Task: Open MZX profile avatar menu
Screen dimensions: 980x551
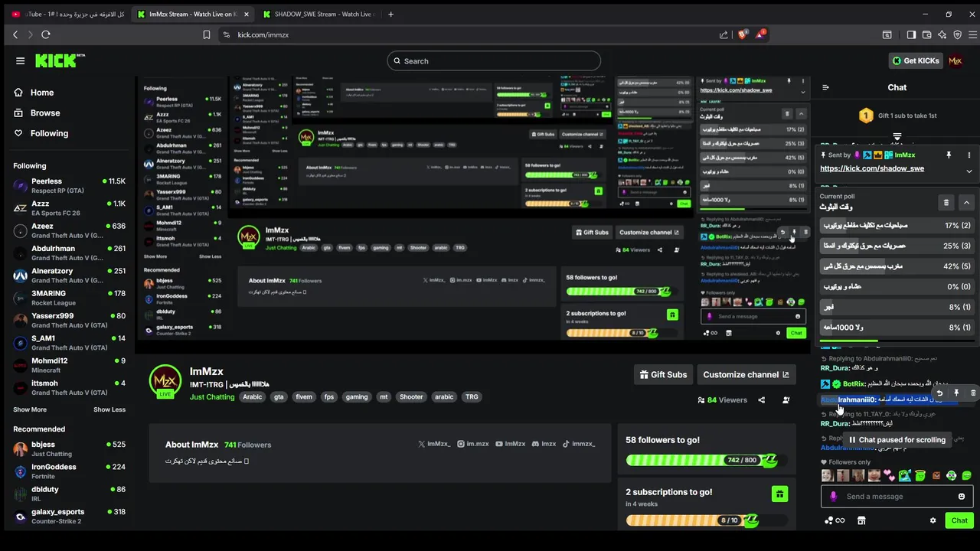Action: point(955,60)
